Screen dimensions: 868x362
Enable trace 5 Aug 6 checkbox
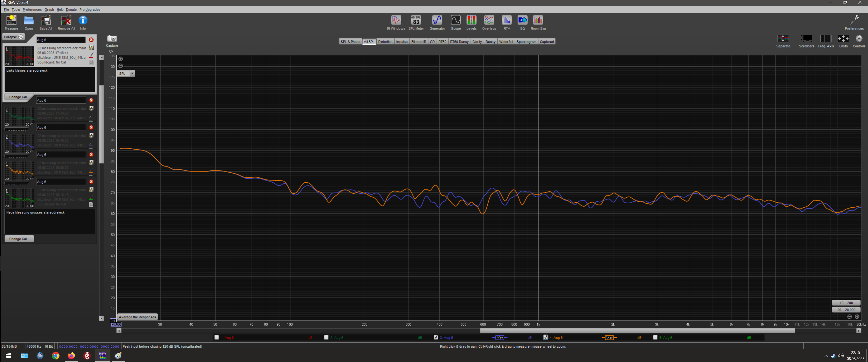tap(655, 337)
